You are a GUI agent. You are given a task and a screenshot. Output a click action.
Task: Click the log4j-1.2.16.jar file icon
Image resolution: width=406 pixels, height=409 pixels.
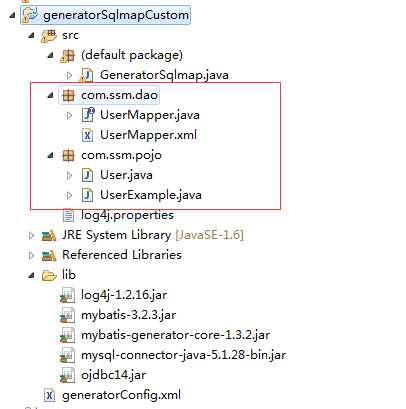click(68, 295)
